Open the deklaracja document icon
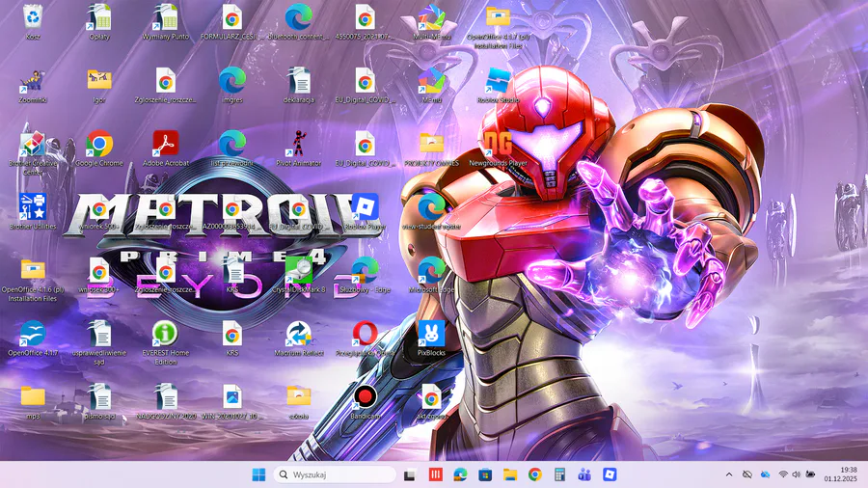 click(x=298, y=80)
